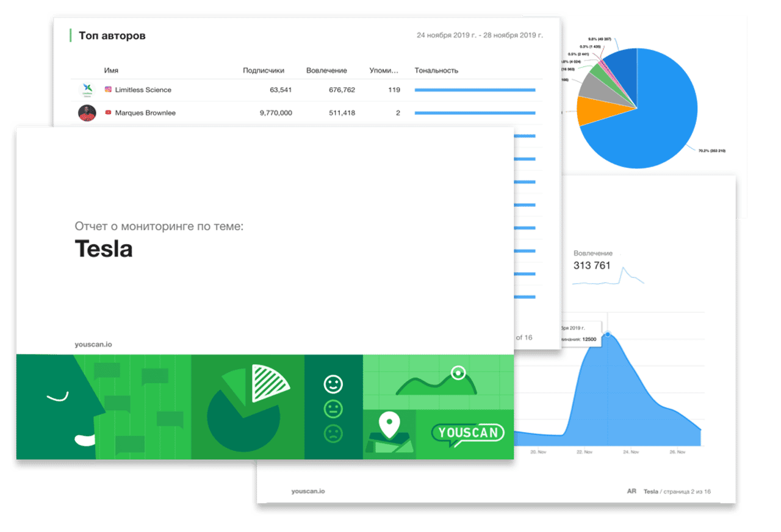Click the Топ авторов heading
The height and width of the screenshot is (532, 781).
pos(112,36)
